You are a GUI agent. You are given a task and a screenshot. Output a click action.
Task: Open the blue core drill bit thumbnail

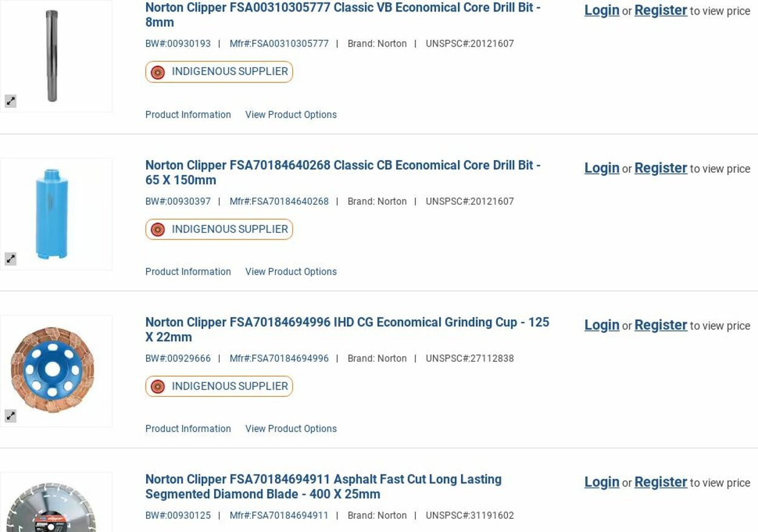(53, 213)
